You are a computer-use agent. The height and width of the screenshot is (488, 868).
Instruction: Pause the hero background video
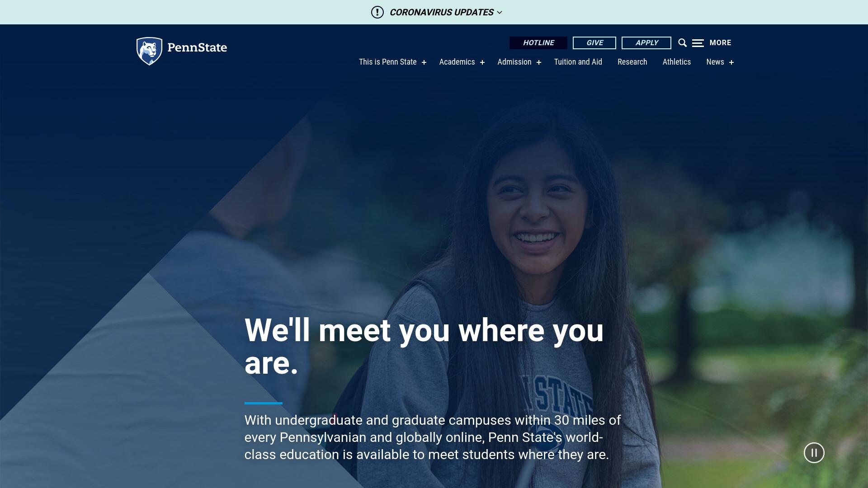(x=814, y=453)
